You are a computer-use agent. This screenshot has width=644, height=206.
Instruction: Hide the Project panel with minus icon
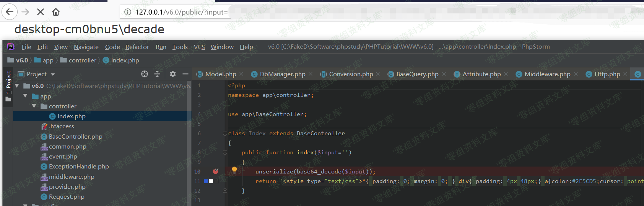(185, 74)
